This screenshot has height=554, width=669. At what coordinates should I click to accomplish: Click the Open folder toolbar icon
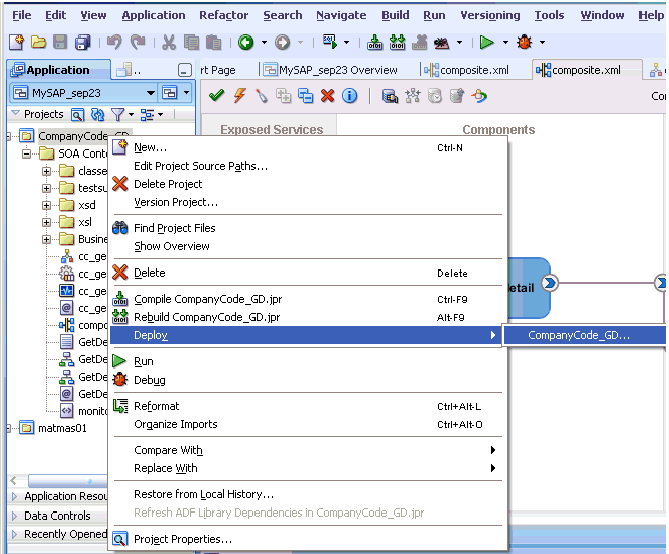click(38, 42)
